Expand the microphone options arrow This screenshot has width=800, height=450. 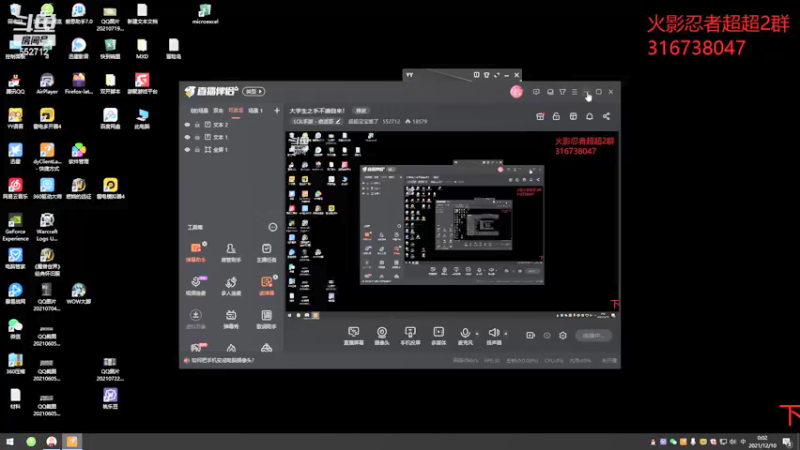pyautogui.click(x=477, y=334)
